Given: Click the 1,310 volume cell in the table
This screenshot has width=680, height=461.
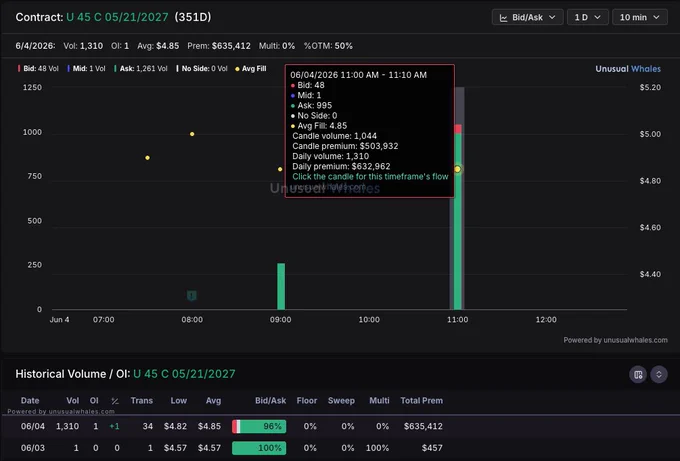Looking at the screenshot, I should point(68,426).
